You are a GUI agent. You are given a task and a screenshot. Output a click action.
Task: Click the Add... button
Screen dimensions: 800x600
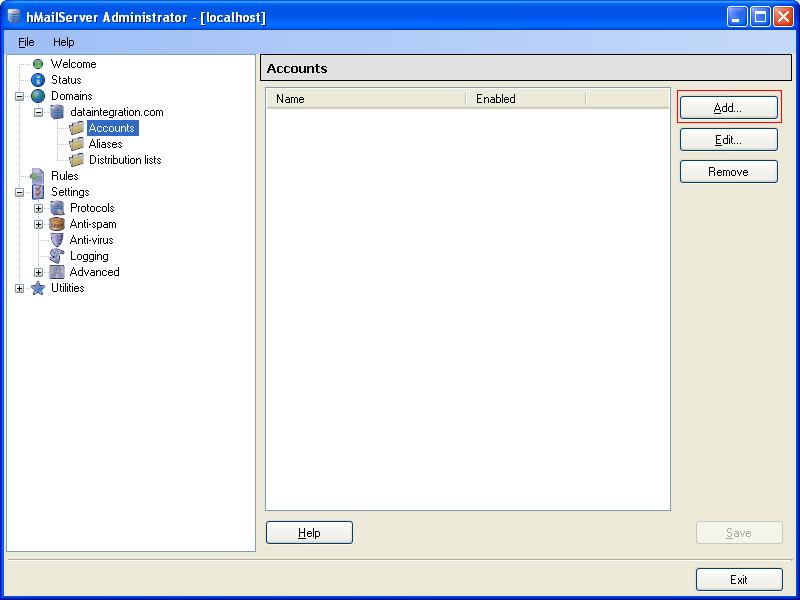[x=729, y=108]
